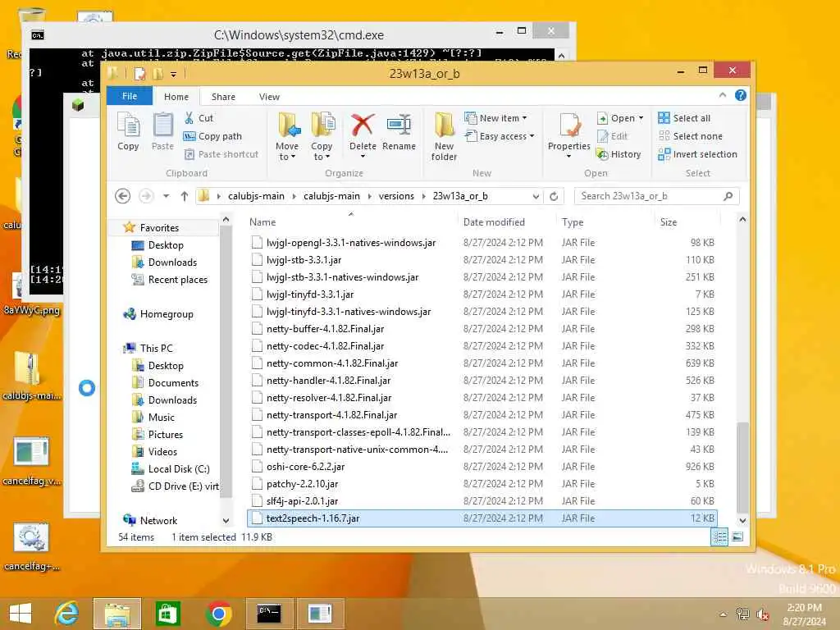Click Select none in the ribbon
840x630 pixels.
point(690,136)
